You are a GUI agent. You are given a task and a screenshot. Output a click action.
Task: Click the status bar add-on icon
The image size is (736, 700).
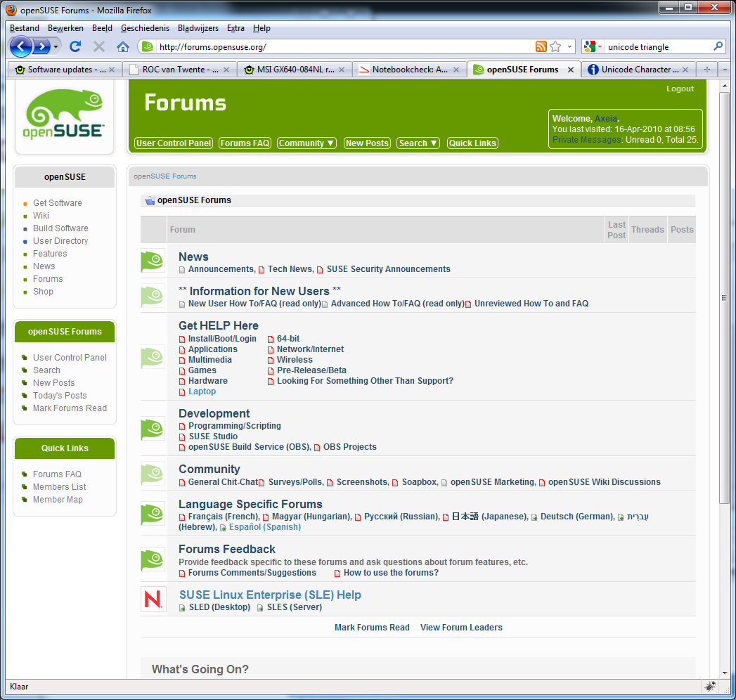(x=710, y=687)
